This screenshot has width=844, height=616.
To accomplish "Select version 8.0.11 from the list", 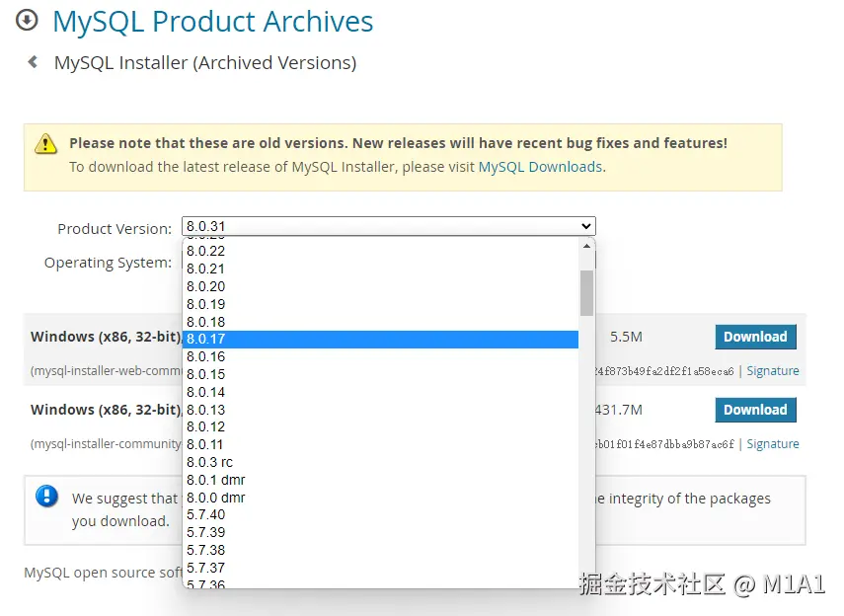I will click(x=381, y=445).
